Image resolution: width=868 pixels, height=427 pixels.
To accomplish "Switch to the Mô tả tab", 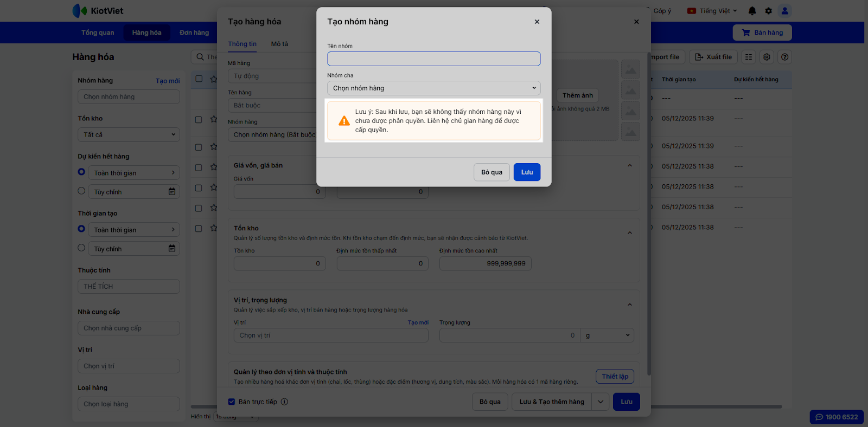I will (x=279, y=44).
